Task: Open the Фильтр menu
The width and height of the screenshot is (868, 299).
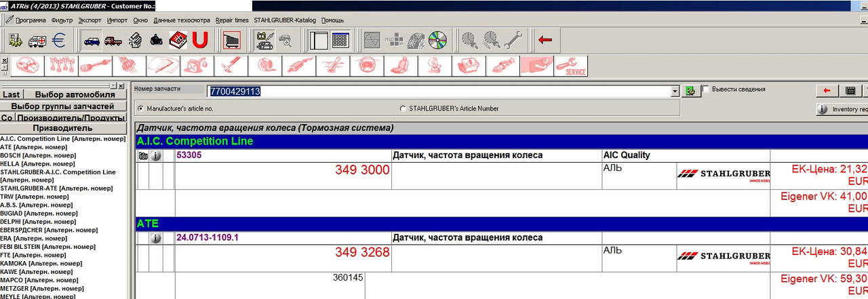Action: pos(62,20)
